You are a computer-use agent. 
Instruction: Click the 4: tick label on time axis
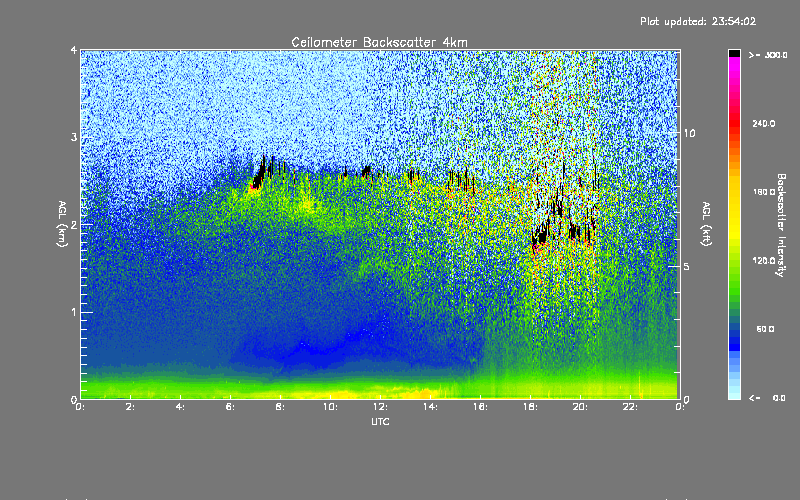(180, 407)
